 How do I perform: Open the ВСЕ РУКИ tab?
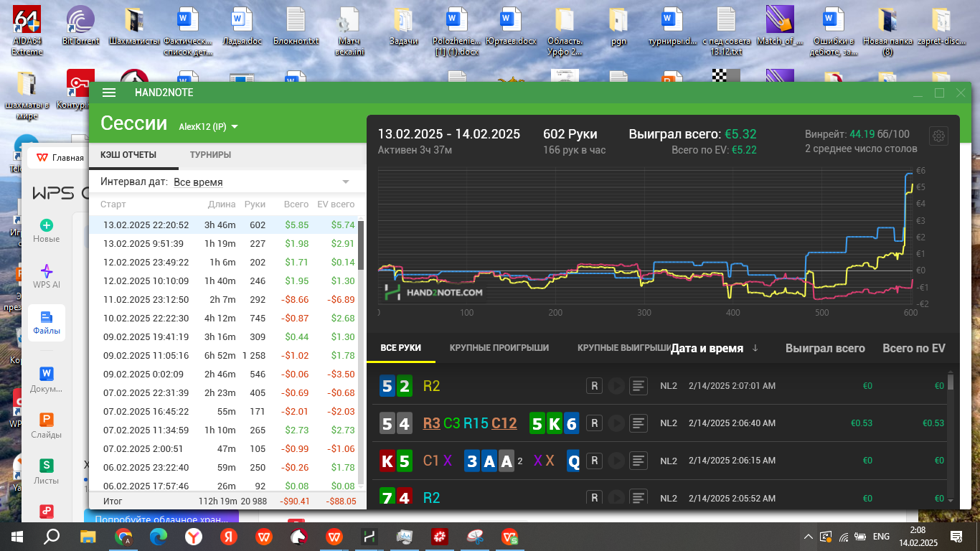pos(400,348)
